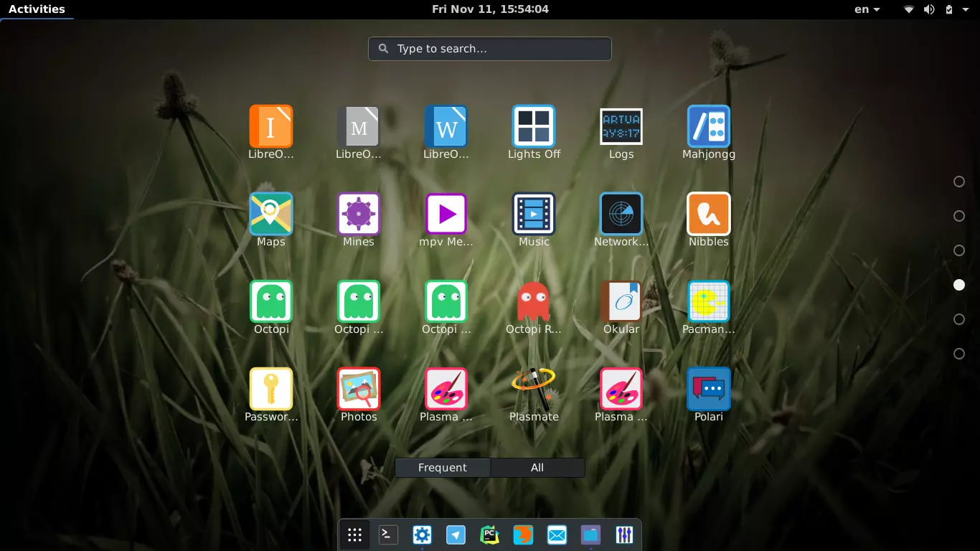The height and width of the screenshot is (551, 980).
Task: Open the orange Firefox icon in the dock
Action: point(523,534)
